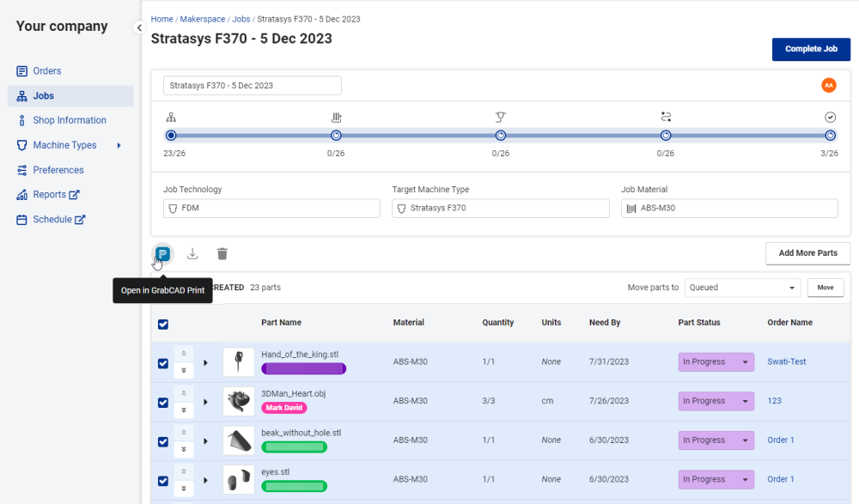Click the Move button

click(825, 288)
